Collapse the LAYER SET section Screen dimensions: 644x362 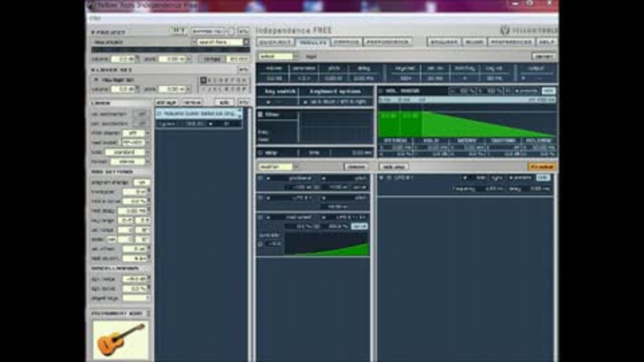(93, 70)
